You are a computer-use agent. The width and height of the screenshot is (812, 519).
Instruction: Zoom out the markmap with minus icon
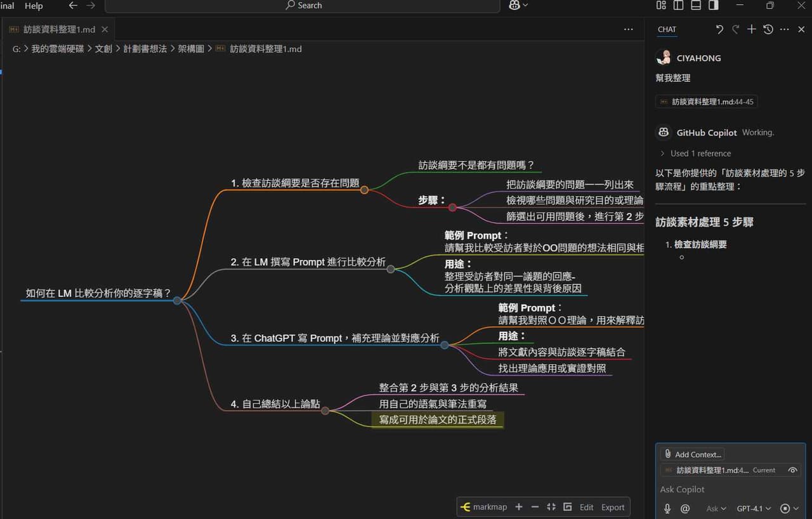(x=535, y=507)
